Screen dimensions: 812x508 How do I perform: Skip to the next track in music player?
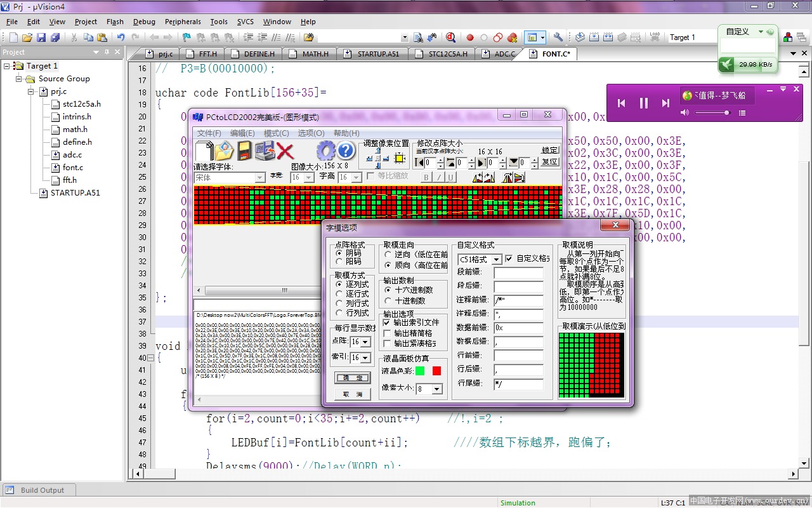[x=665, y=103]
